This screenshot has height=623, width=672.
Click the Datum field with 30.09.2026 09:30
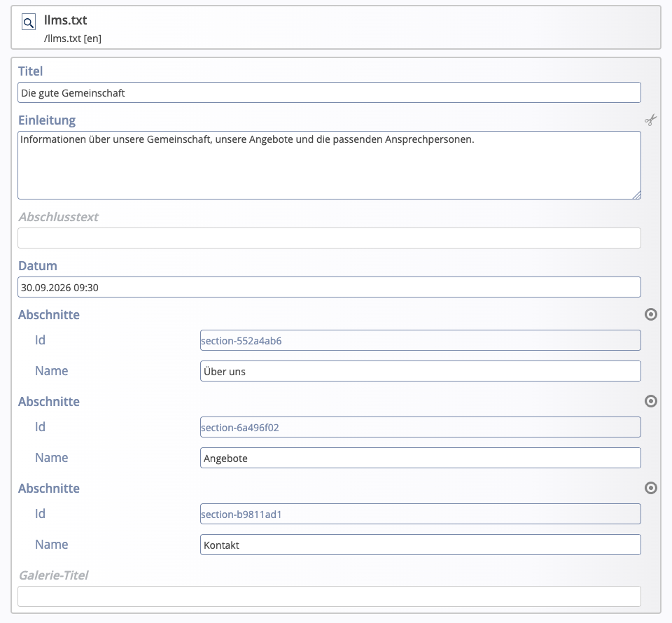[329, 287]
